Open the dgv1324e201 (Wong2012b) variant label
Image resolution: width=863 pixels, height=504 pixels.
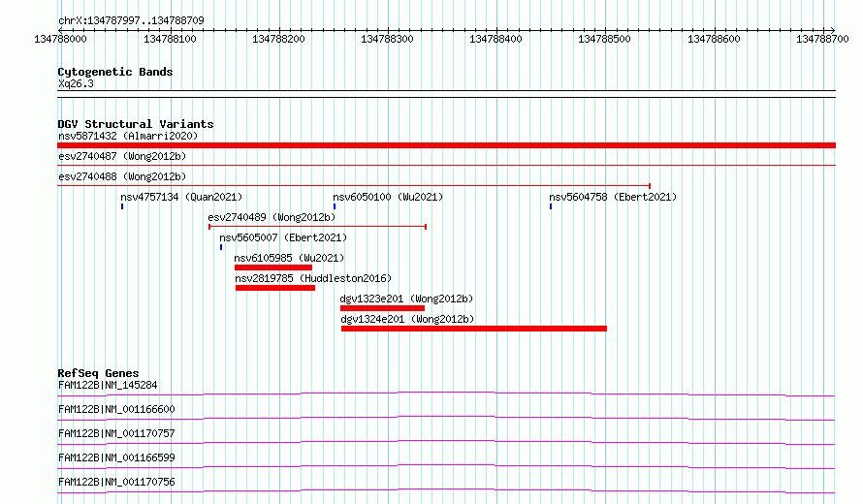coord(407,319)
